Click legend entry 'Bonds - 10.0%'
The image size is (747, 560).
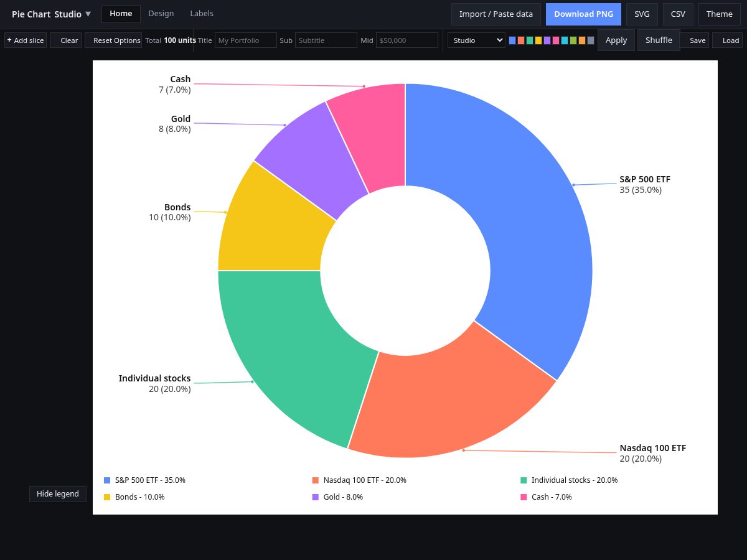pyautogui.click(x=134, y=497)
